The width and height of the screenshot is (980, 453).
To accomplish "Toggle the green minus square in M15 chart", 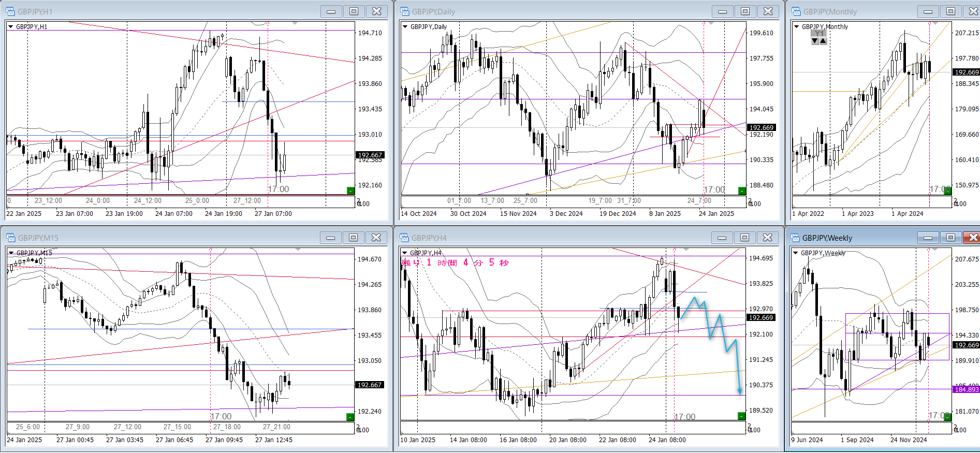I will pyautogui.click(x=350, y=417).
